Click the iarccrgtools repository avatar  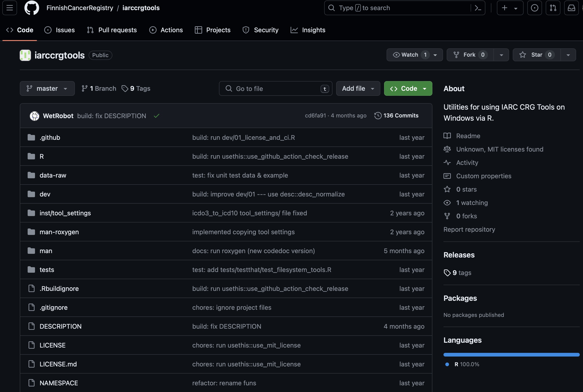(x=25, y=55)
